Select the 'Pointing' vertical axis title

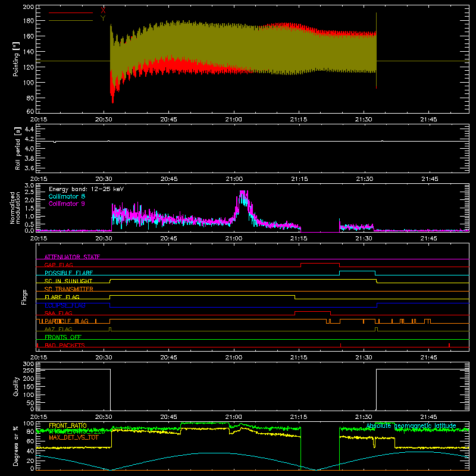16,59
